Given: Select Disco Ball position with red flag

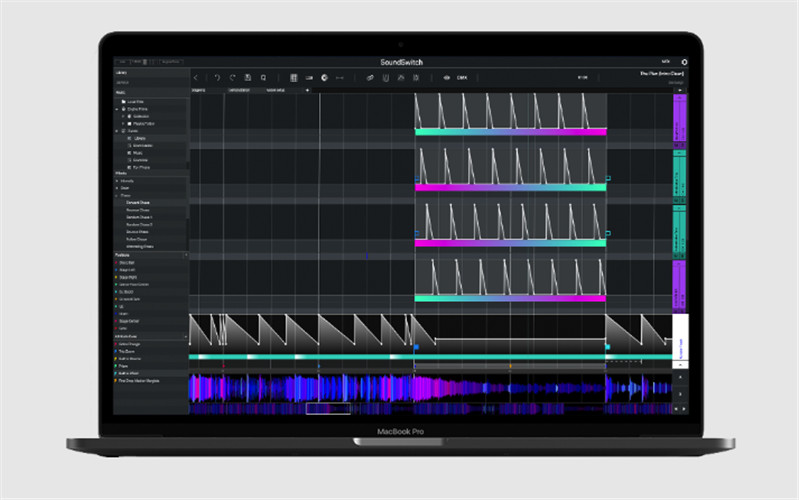Looking at the screenshot, I should tap(125, 262).
